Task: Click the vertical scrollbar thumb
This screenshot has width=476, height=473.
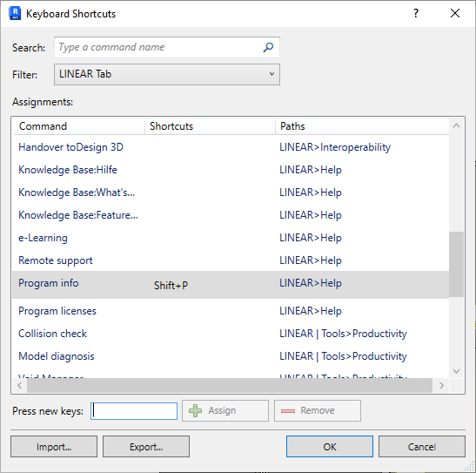Action: click(456, 264)
